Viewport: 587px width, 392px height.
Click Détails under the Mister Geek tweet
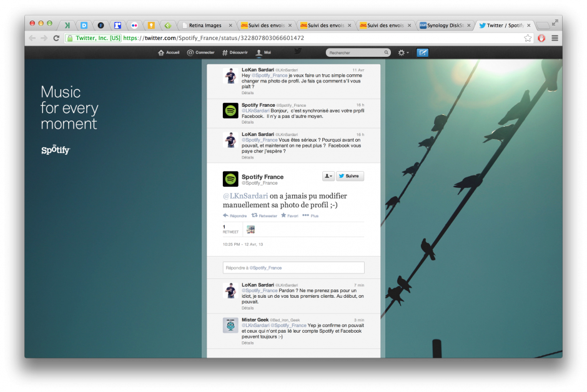[x=247, y=343]
